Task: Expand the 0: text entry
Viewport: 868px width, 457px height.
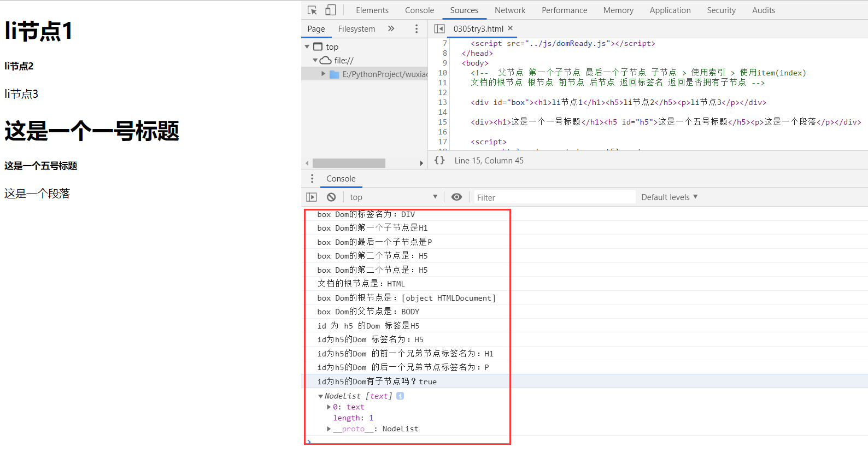Action: (x=329, y=407)
